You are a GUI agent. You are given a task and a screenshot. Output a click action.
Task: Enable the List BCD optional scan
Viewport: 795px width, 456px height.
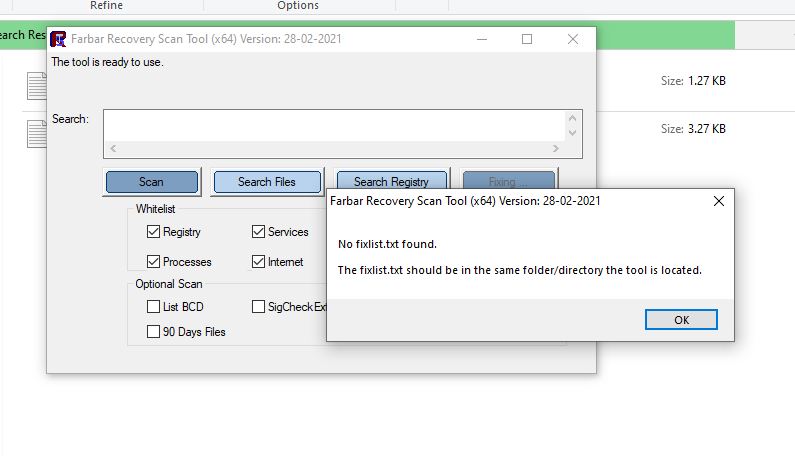[x=153, y=306]
